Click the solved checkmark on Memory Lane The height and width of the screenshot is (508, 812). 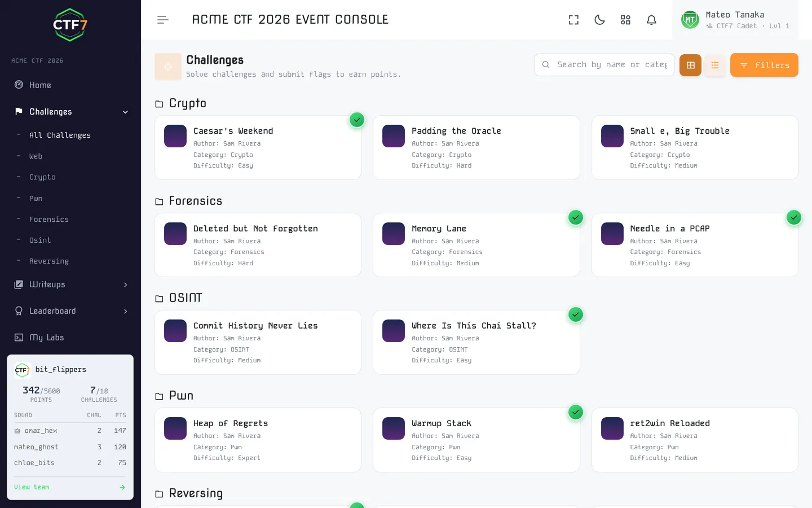click(x=575, y=217)
